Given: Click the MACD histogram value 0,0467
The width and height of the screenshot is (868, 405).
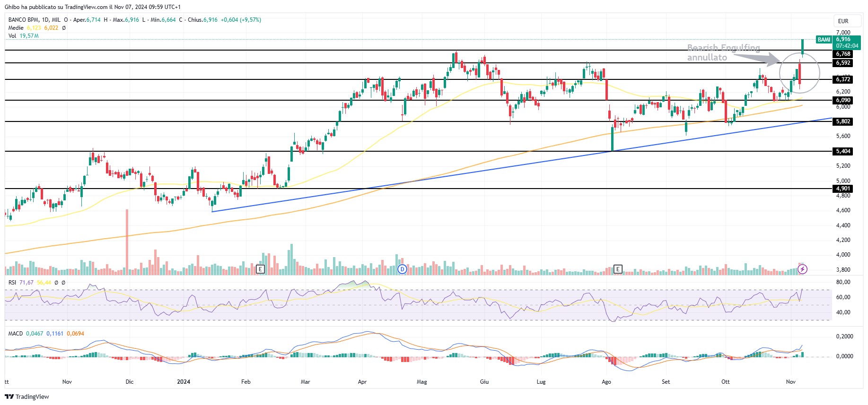Looking at the screenshot, I should (35, 334).
